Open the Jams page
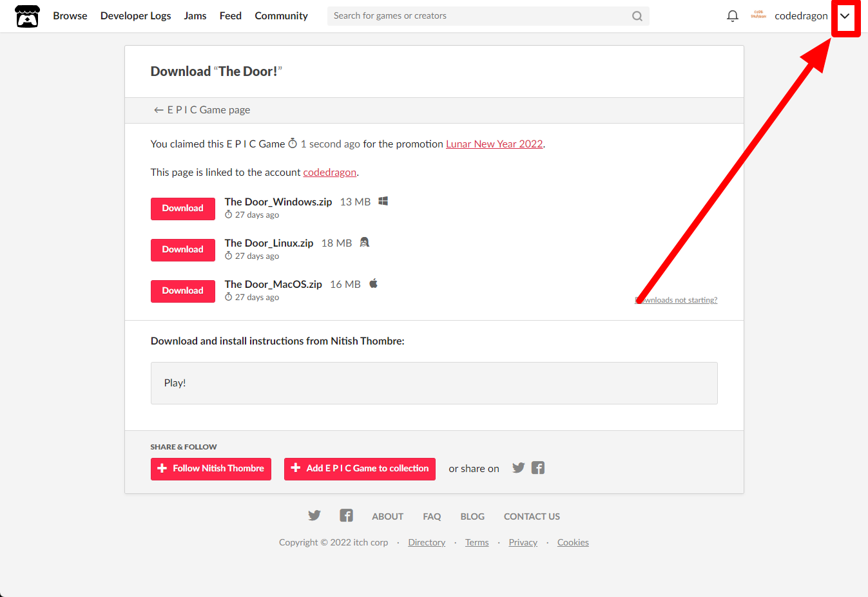This screenshot has width=868, height=597. coord(195,15)
